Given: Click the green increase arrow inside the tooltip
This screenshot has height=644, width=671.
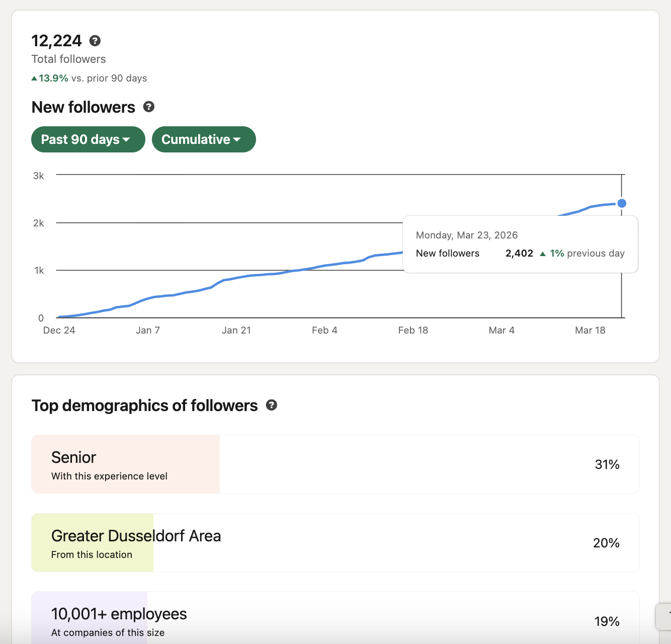Looking at the screenshot, I should coord(543,254).
